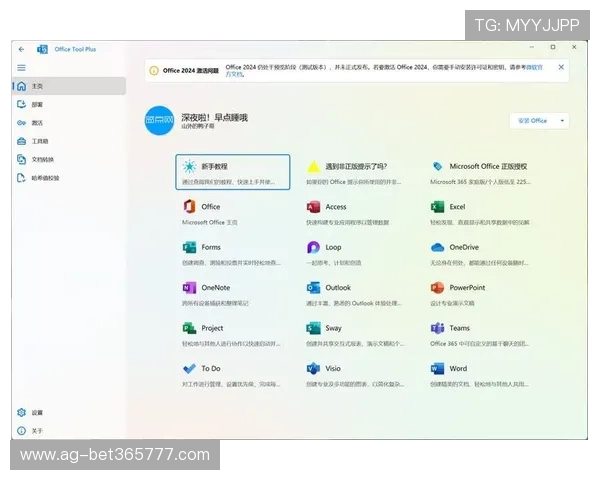
Task: Maximize the Office Tool Plus window
Action: pos(553,47)
